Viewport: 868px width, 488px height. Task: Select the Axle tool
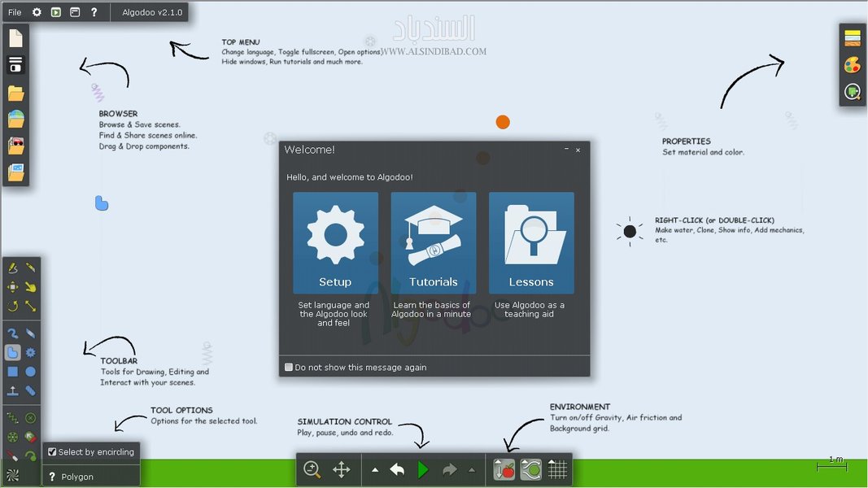click(x=13, y=437)
